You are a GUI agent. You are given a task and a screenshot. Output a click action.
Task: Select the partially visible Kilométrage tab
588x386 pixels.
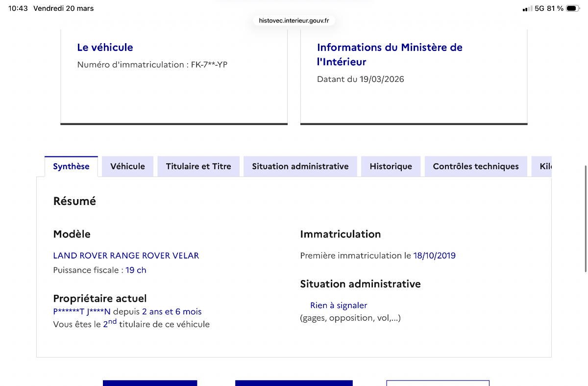click(x=541, y=166)
